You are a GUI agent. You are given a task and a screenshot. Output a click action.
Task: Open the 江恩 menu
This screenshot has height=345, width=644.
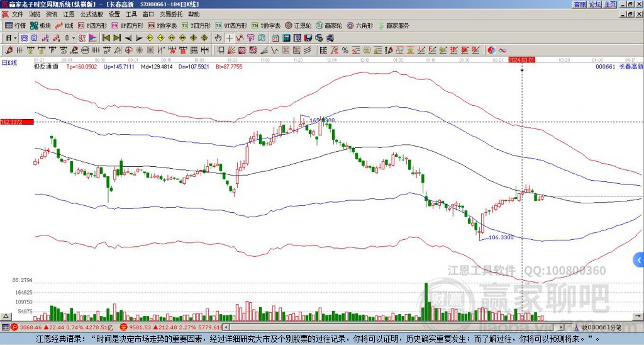(69, 14)
